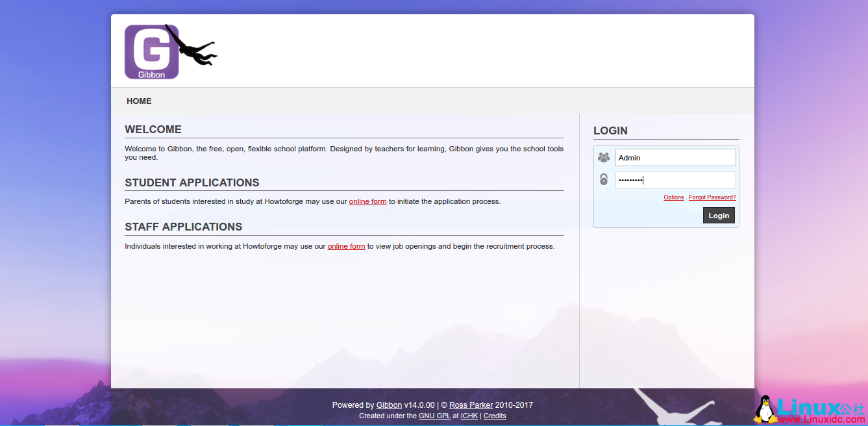
Task: Click the padlock icon beside the password field
Action: point(603,179)
